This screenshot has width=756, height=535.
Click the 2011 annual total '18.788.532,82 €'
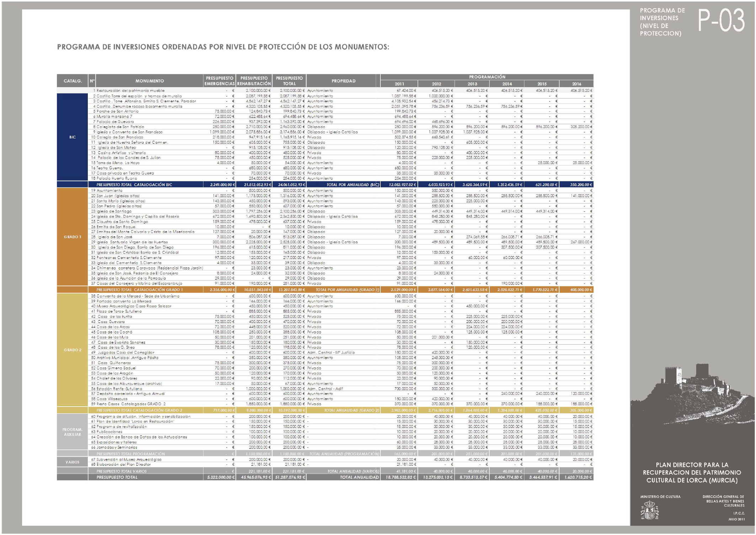(401, 477)
